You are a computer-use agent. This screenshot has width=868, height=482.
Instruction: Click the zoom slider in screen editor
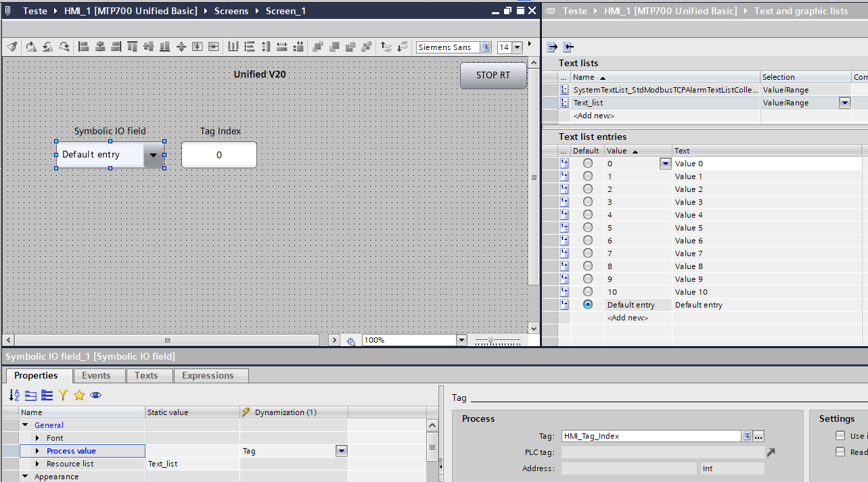click(491, 340)
